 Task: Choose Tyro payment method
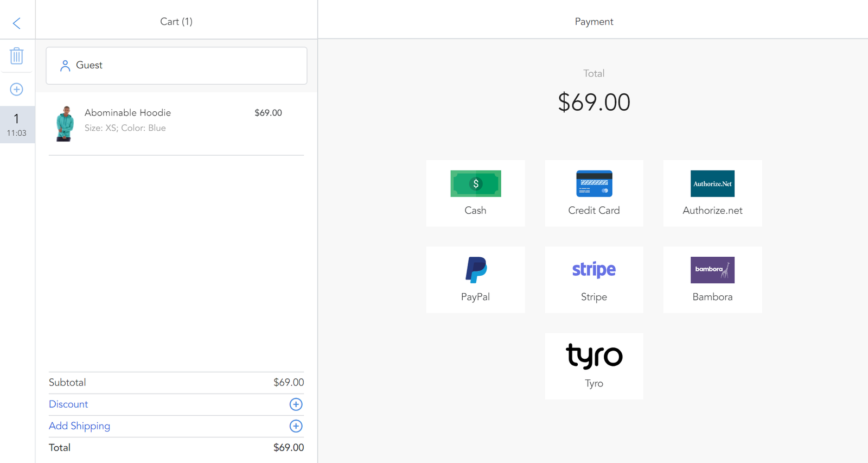point(594,366)
